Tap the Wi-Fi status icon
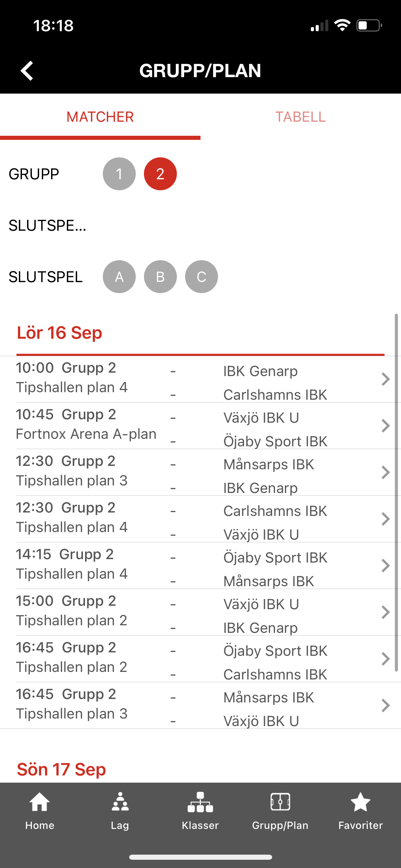401x868 pixels. (342, 25)
